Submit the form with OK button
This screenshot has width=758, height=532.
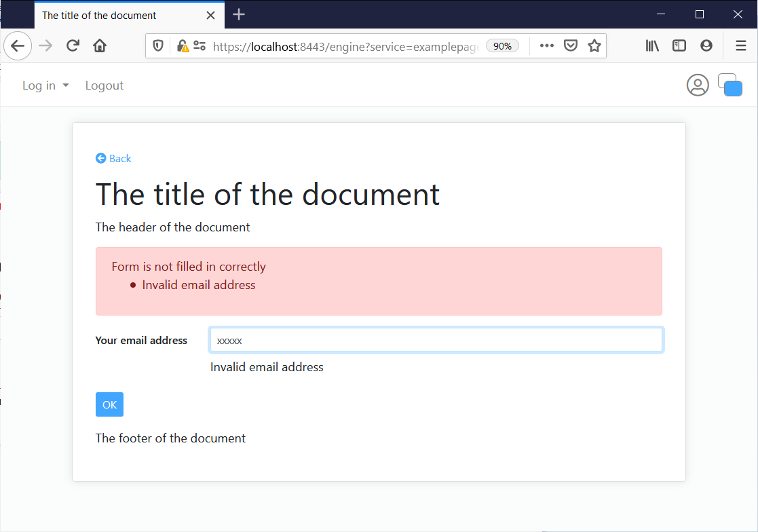pos(110,404)
